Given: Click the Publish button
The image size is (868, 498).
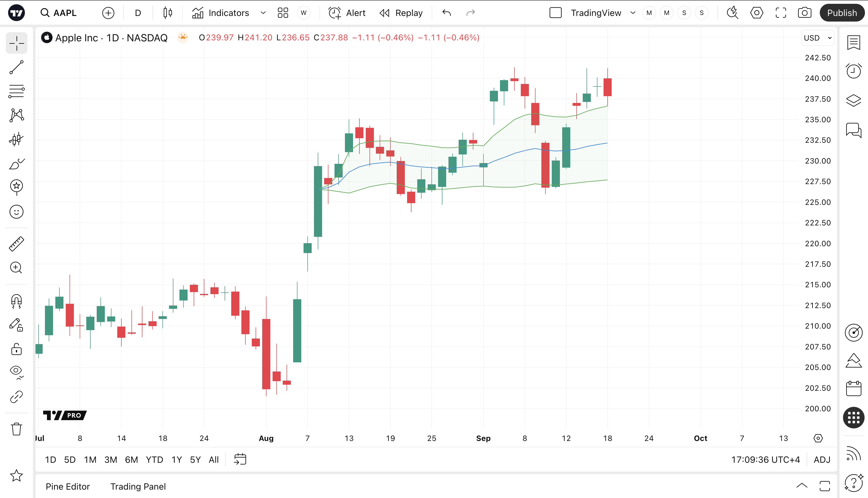Looking at the screenshot, I should 842,13.
